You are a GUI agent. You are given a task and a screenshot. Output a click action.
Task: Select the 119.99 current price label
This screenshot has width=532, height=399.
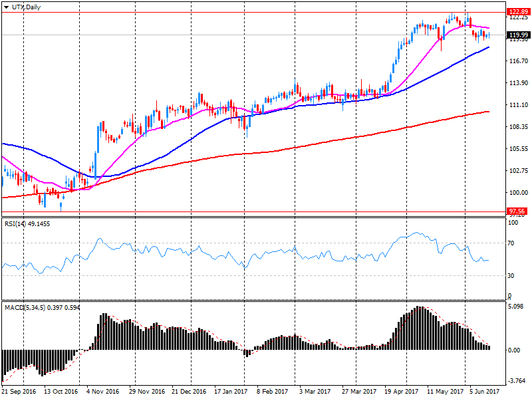tap(518, 35)
